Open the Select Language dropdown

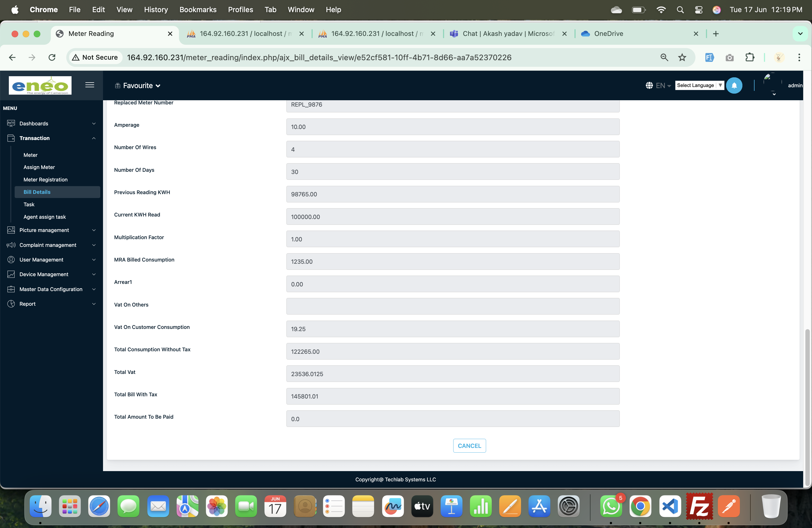[x=699, y=85]
